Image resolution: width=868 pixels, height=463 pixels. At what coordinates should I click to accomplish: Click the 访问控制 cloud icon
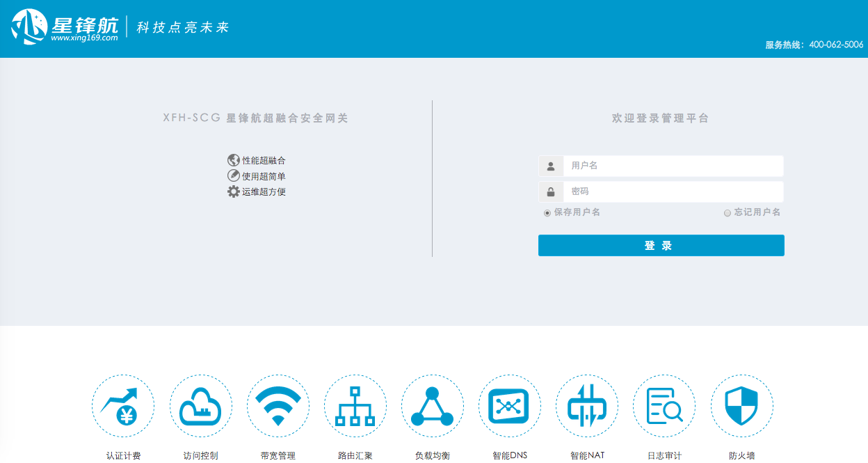point(200,406)
